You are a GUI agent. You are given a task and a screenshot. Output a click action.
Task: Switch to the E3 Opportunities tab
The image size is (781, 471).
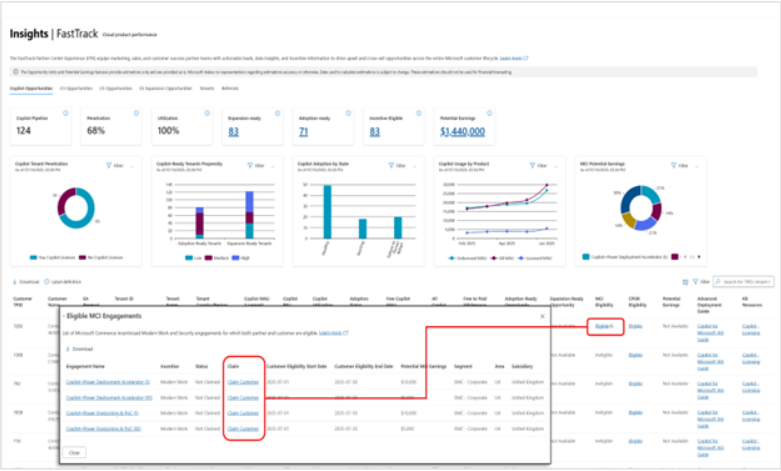pyautogui.click(x=76, y=89)
